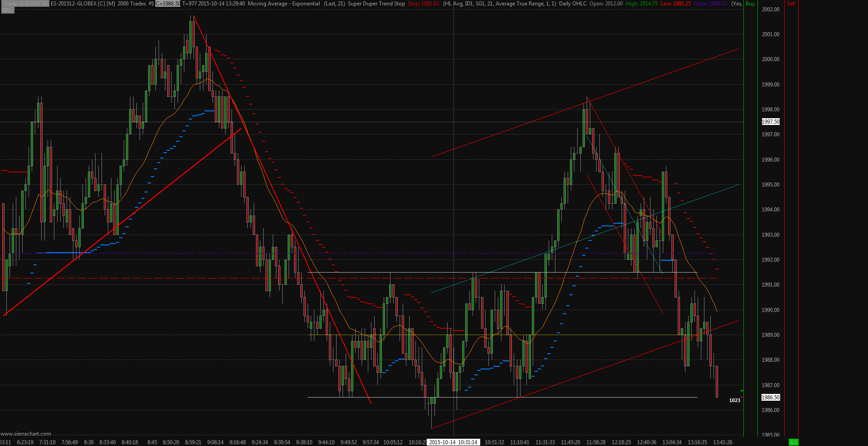The image size is (868, 446).
Task: Click the 1992.00 price scale label
Action: click(x=771, y=260)
